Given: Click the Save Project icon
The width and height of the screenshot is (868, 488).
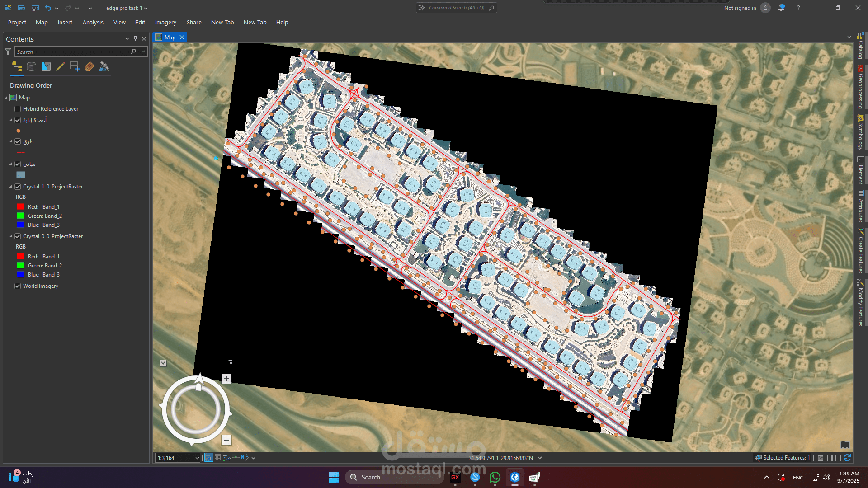Looking at the screenshot, I should point(35,8).
